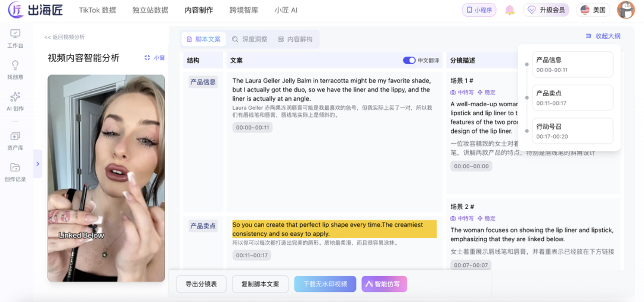Click the 小程序 phone button
This screenshot has width=644, height=302.
[x=479, y=10]
